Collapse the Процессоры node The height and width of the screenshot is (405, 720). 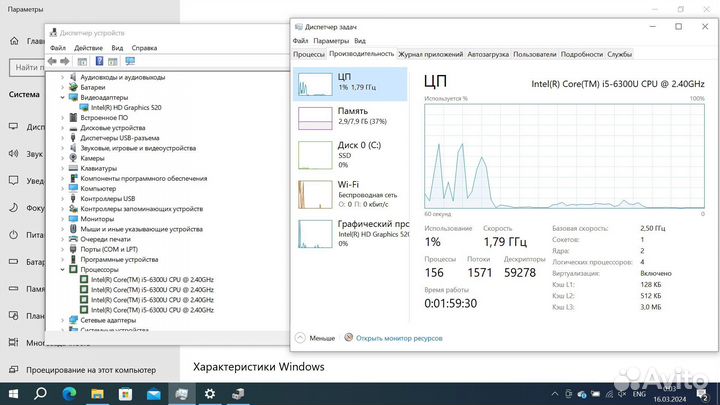(x=62, y=270)
